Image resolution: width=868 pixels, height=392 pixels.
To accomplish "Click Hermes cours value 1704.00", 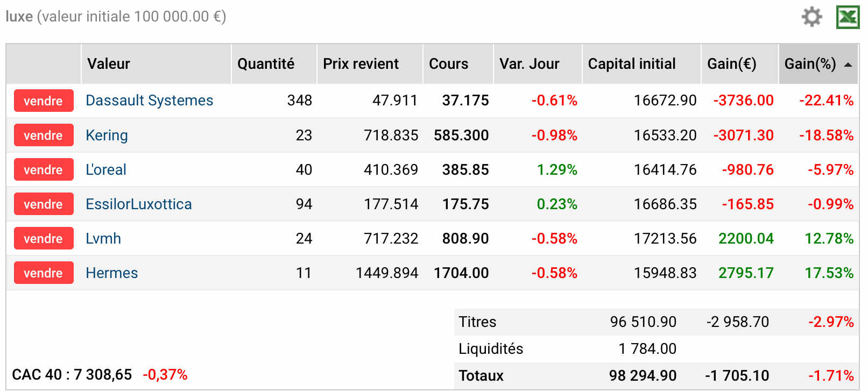I will pos(461,273).
